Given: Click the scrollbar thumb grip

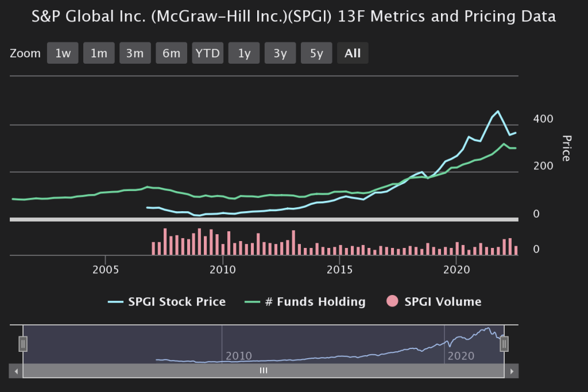Looking at the screenshot, I should 264,371.
